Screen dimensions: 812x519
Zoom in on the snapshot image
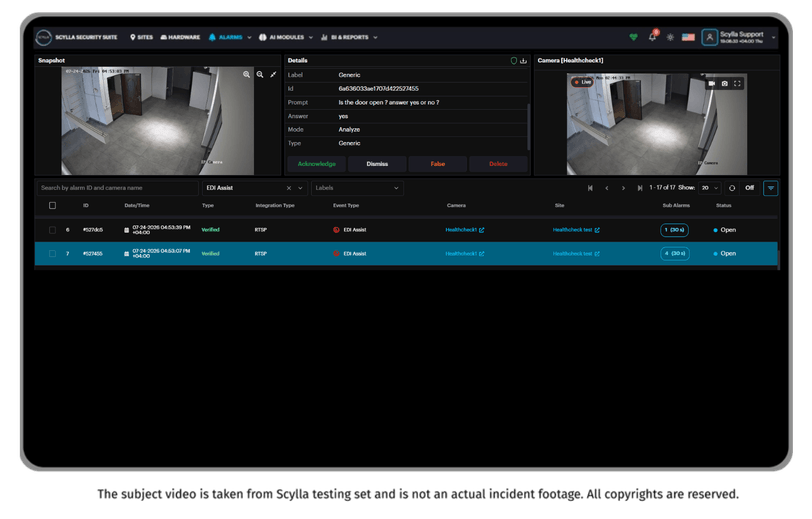pyautogui.click(x=246, y=75)
